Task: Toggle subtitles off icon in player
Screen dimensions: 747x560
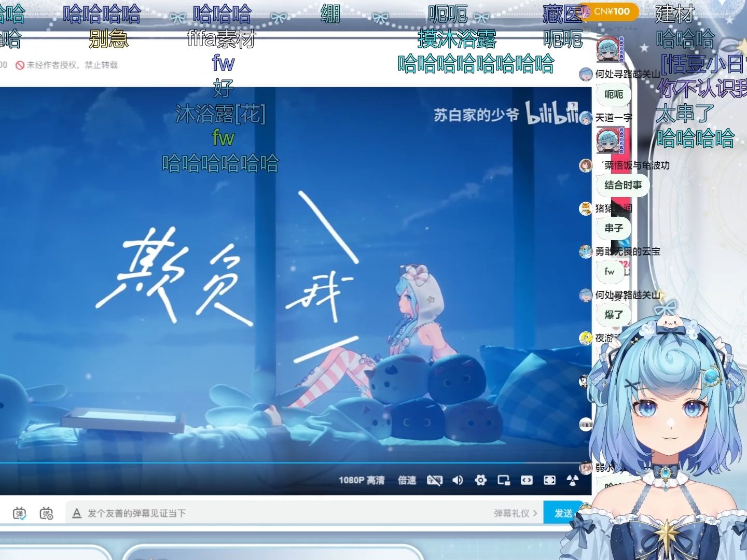Action: tap(434, 480)
